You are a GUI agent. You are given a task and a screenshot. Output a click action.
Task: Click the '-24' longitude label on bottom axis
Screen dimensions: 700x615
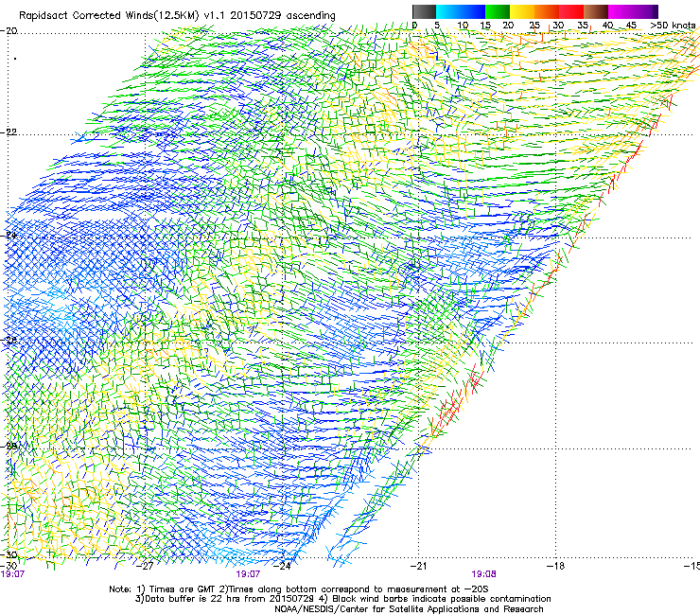tap(282, 566)
